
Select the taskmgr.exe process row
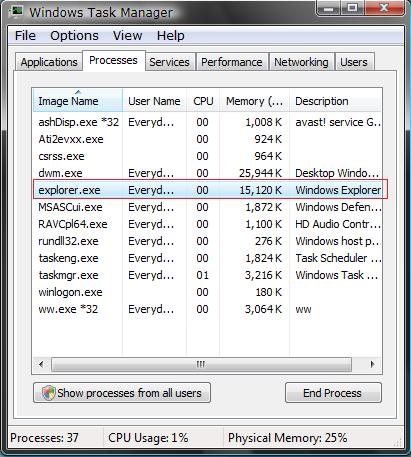pos(207,275)
